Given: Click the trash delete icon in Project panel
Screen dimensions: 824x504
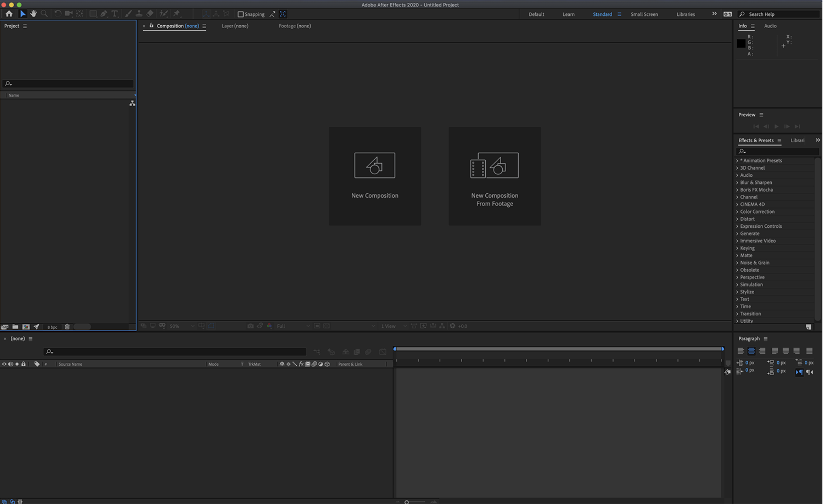Looking at the screenshot, I should coord(67,327).
